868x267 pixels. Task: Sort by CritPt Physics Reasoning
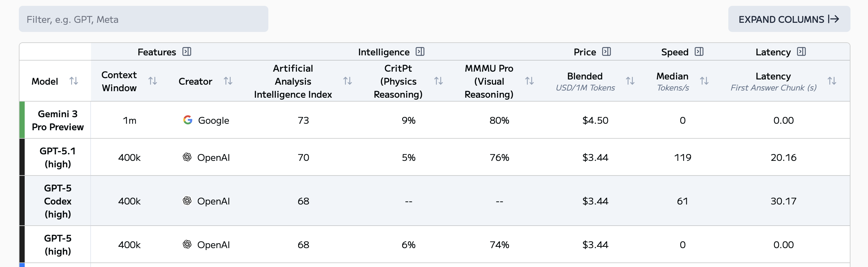[438, 81]
